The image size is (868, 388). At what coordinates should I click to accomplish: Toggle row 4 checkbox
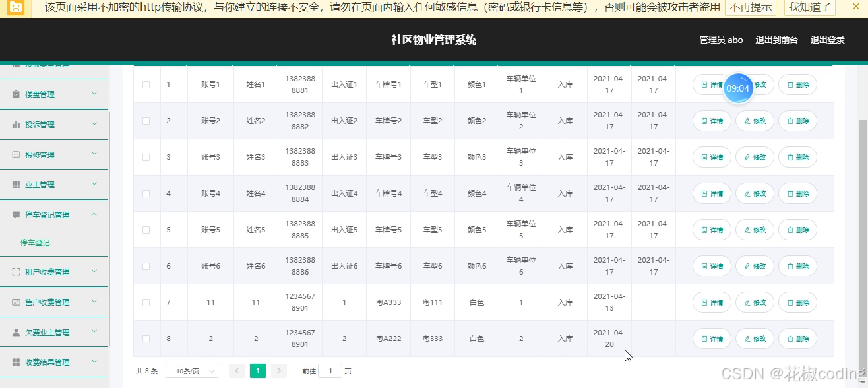pyautogui.click(x=146, y=193)
